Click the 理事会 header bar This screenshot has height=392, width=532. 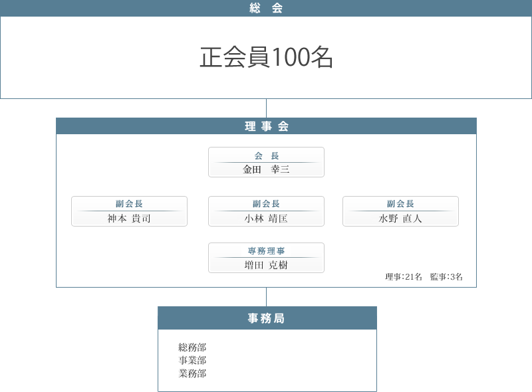click(266, 126)
